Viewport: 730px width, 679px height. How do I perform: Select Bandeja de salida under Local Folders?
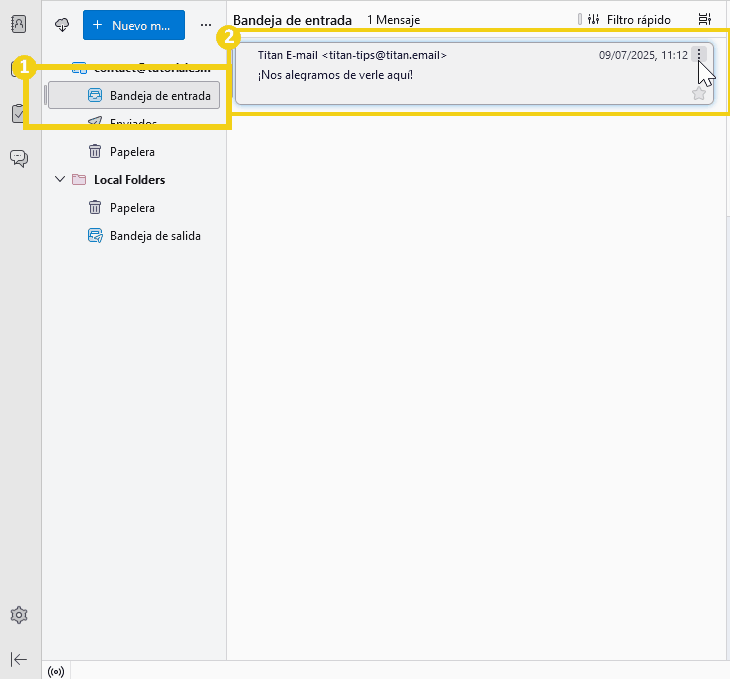(154, 236)
